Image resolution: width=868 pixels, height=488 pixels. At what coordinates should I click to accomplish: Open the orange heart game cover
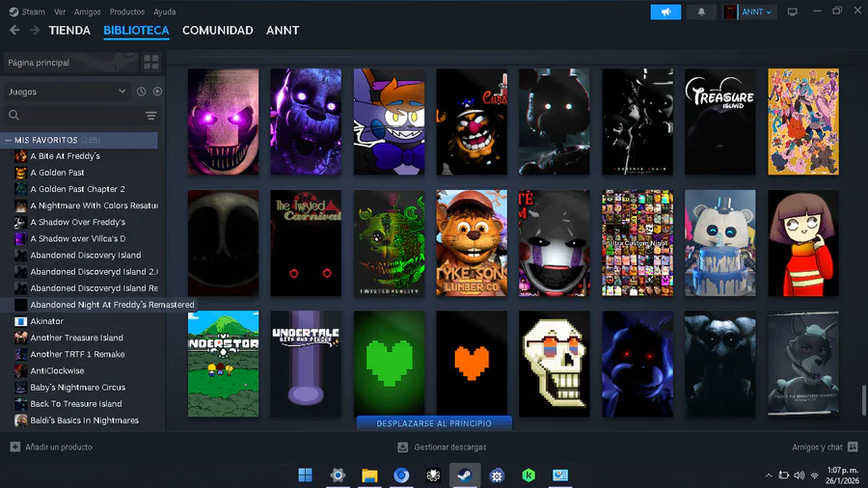tap(471, 364)
